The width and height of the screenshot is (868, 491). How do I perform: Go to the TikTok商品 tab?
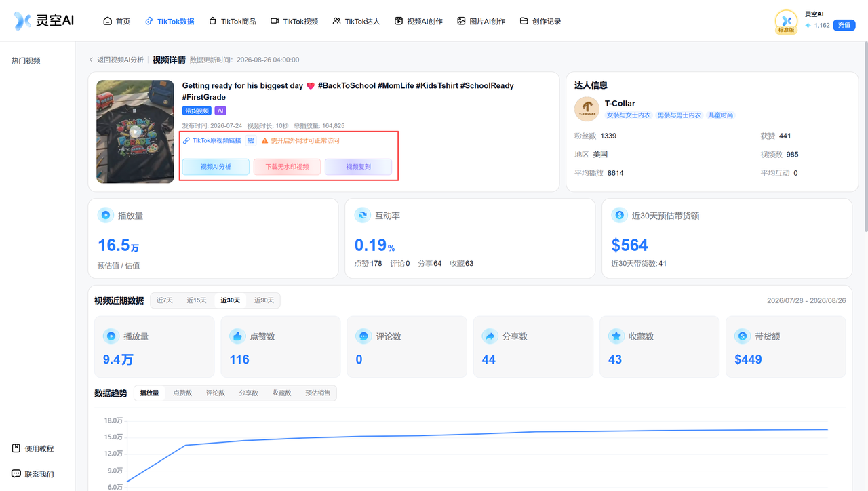tap(233, 21)
